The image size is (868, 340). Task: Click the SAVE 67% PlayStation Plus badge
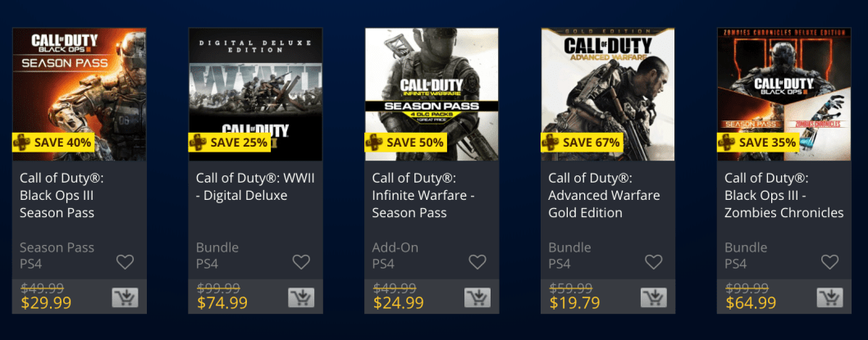[x=581, y=142]
